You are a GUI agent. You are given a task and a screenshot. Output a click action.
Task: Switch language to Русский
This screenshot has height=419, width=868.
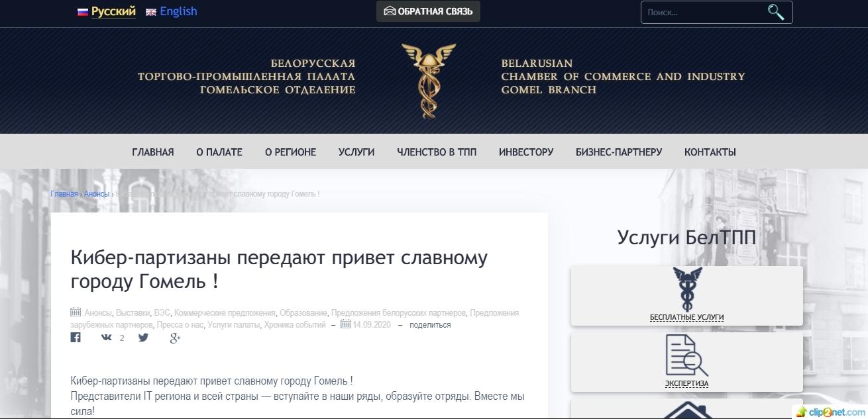pyautogui.click(x=113, y=11)
